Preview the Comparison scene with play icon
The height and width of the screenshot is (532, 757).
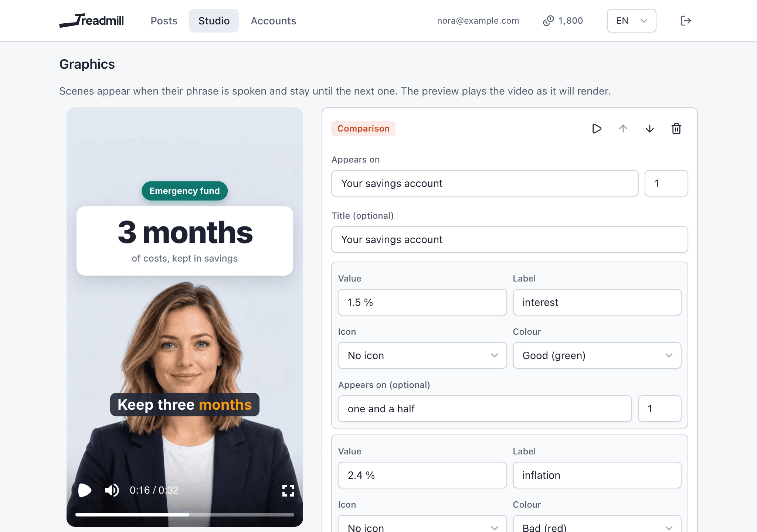click(x=597, y=129)
